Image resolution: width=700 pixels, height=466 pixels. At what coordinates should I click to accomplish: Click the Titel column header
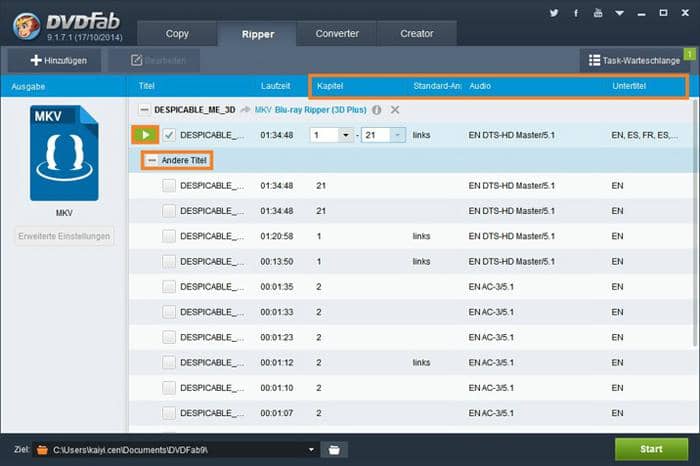[146, 86]
